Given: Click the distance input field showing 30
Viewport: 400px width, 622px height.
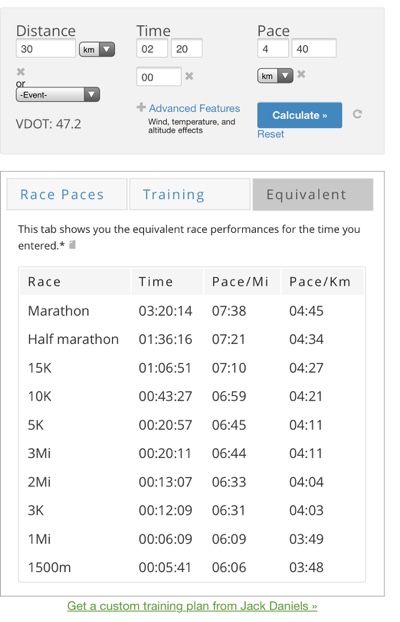Looking at the screenshot, I should [x=46, y=49].
